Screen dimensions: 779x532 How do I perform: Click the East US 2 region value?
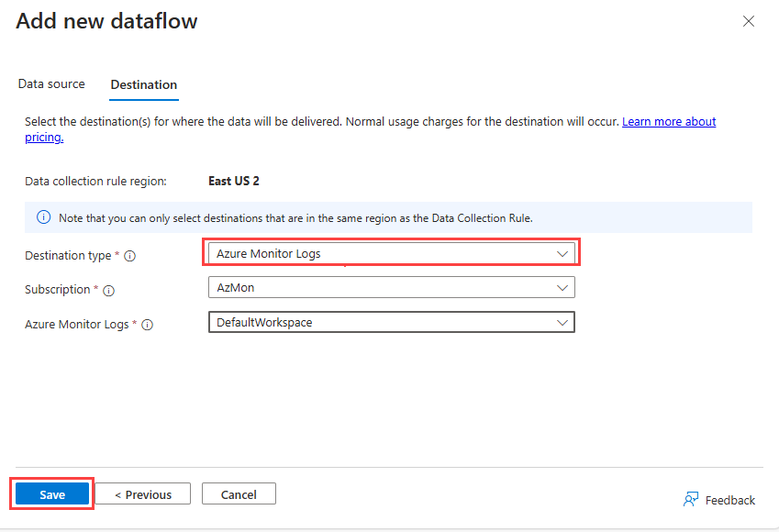click(x=234, y=181)
